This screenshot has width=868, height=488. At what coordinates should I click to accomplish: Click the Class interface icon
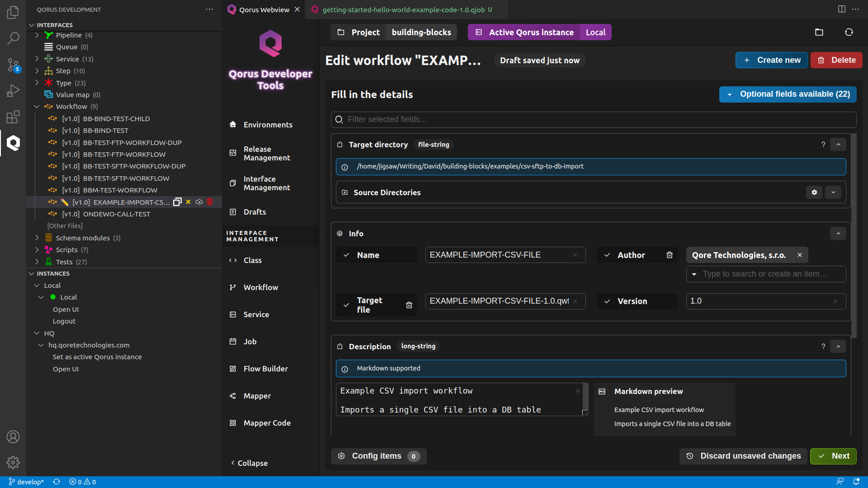pyautogui.click(x=233, y=260)
